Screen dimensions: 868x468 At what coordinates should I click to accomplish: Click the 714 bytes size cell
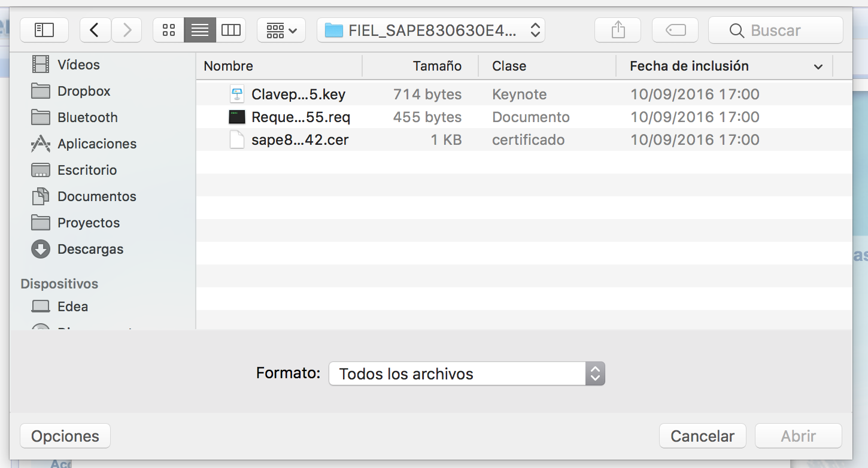click(x=427, y=94)
